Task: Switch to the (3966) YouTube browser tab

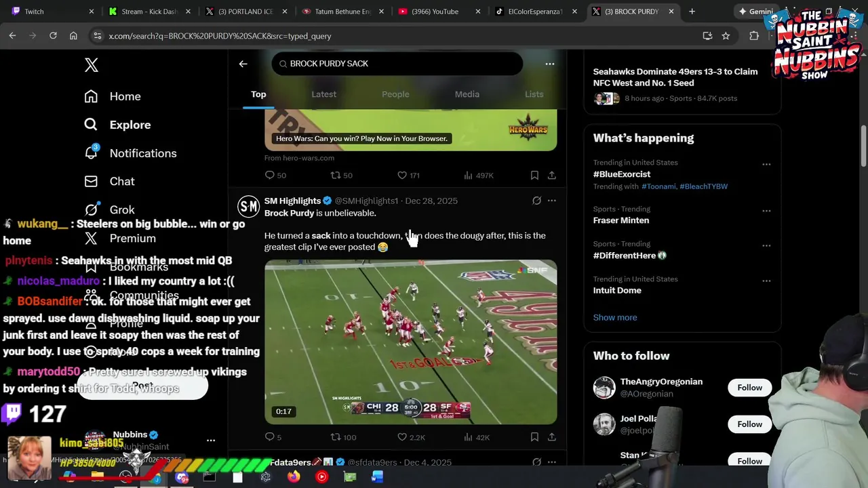Action: [439, 12]
